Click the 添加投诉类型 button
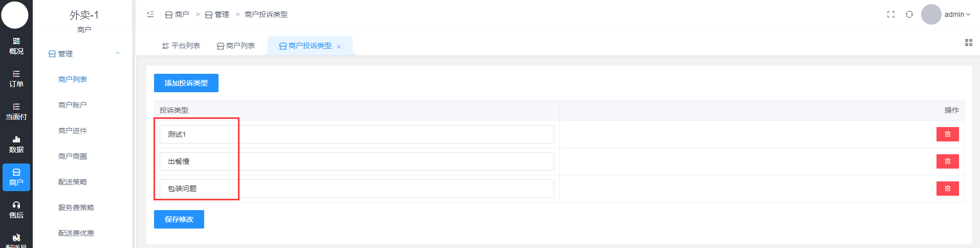The width and height of the screenshot is (980, 248). 186,83
